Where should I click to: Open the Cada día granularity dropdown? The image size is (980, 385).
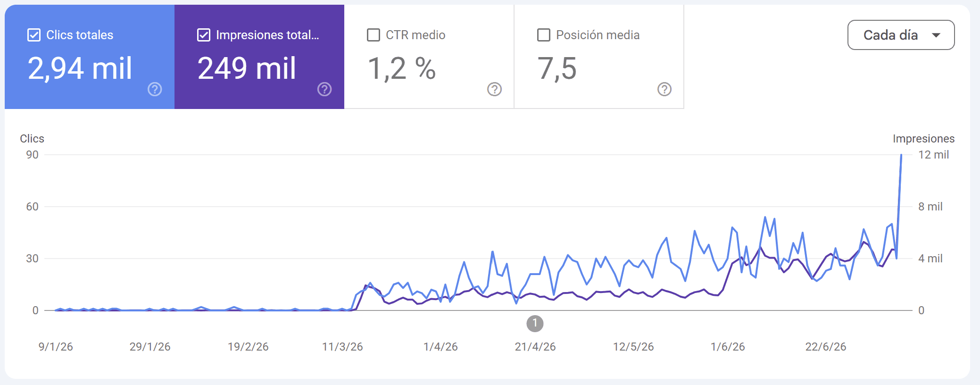[901, 35]
